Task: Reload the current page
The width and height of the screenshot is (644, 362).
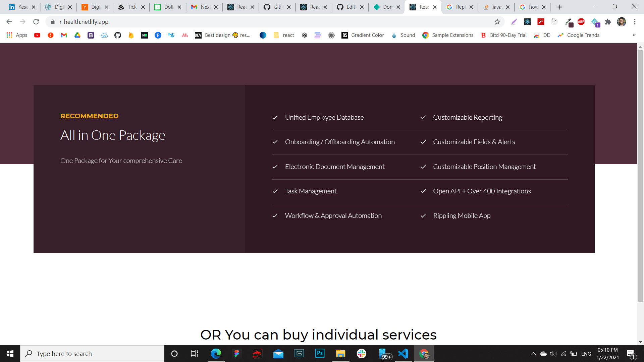Action: (x=36, y=22)
